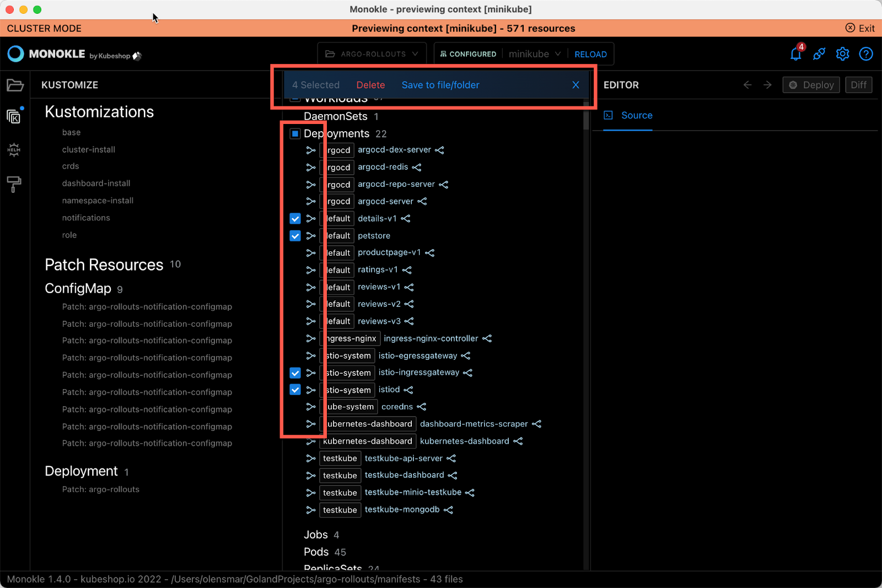Click outgoing links icon of argocd-redis
Image resolution: width=882 pixels, height=588 pixels.
coord(417,167)
